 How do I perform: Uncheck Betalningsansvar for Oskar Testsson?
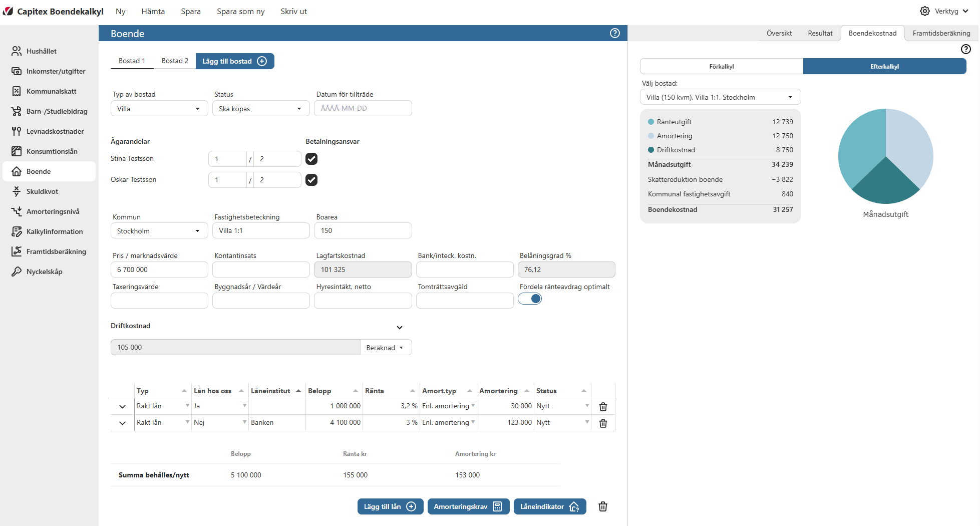pos(311,180)
